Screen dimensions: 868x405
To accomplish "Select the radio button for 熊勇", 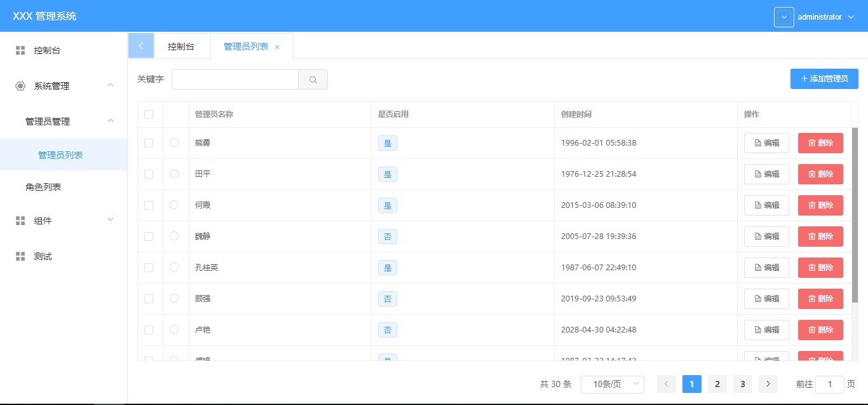I will [x=174, y=142].
